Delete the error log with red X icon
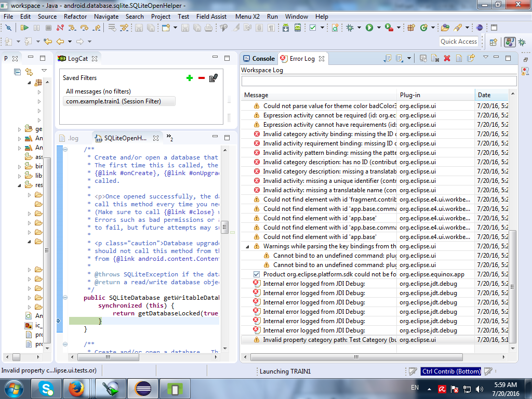This screenshot has height=399, width=532. tap(446, 58)
